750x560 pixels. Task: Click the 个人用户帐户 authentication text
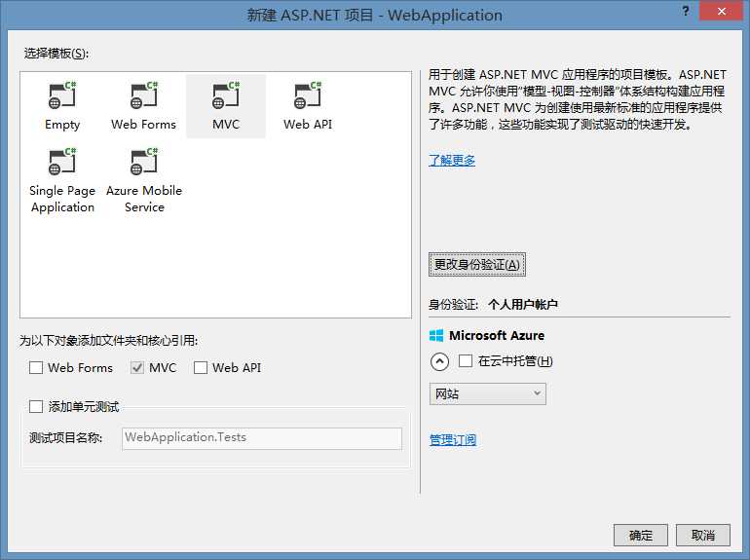tap(523, 304)
